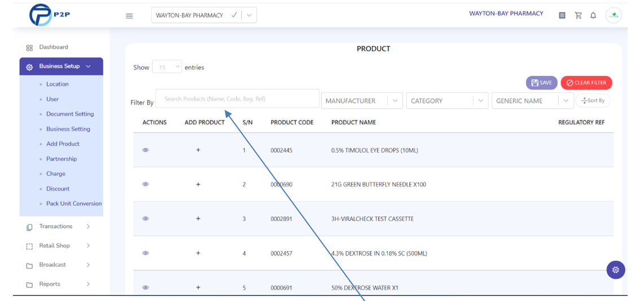
Task: Open the Sort By control
Action: [593, 100]
